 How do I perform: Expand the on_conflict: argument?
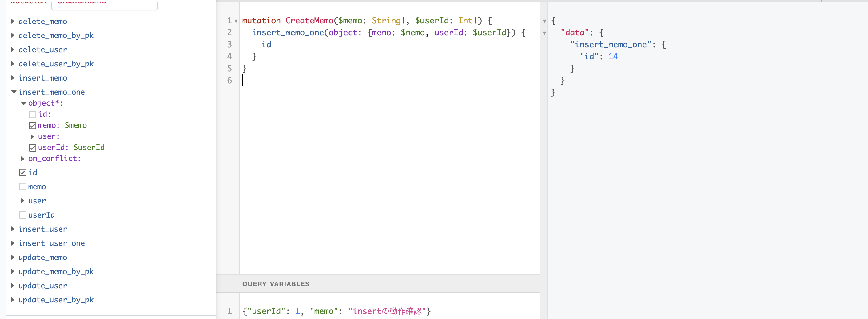tap(22, 159)
